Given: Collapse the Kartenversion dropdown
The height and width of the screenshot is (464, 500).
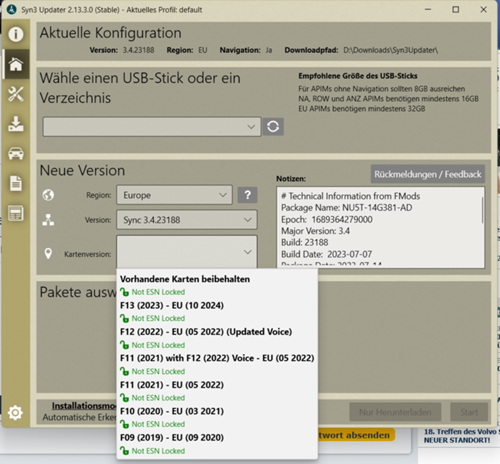Looking at the screenshot, I should coord(187,252).
